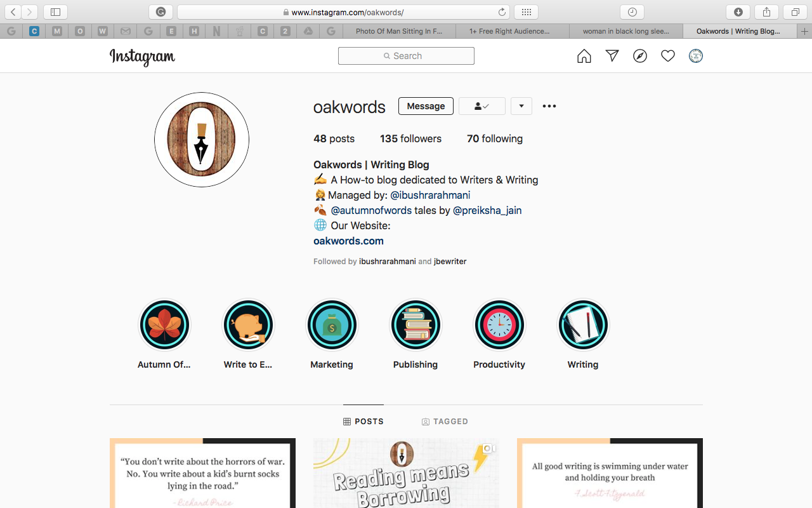This screenshot has width=812, height=508.
Task: Expand the suggested accounts dropdown arrow
Action: coord(521,106)
